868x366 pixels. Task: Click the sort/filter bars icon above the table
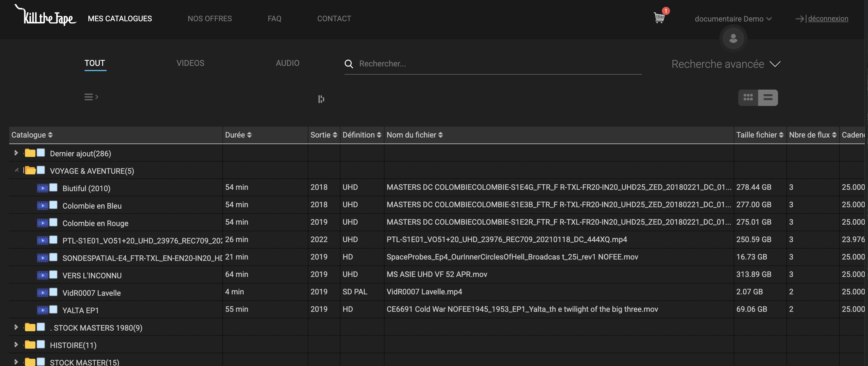coord(321,99)
